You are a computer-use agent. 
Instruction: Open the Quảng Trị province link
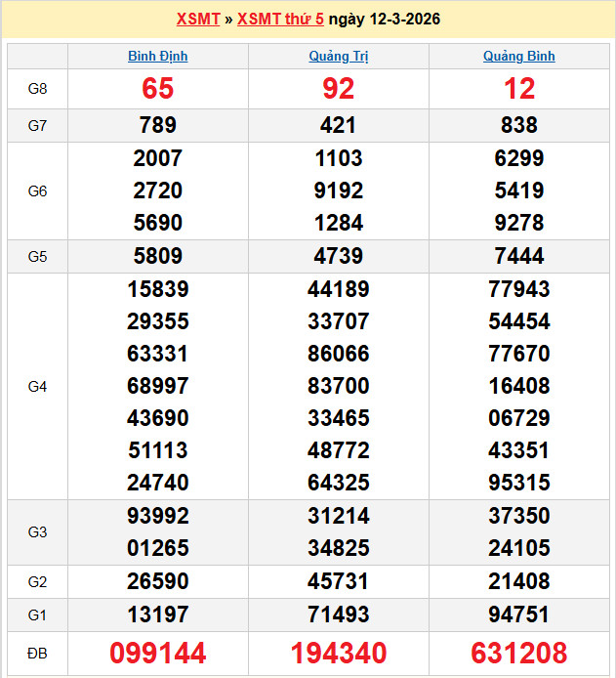tap(338, 57)
